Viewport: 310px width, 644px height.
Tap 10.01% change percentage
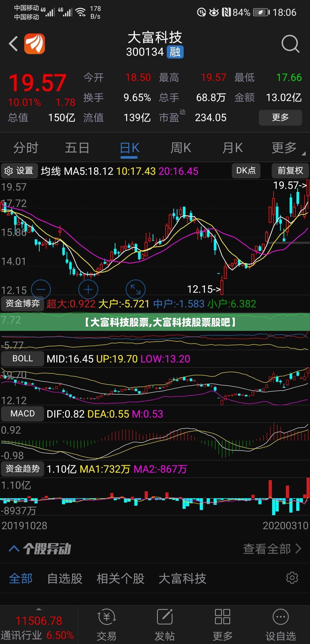[24, 102]
